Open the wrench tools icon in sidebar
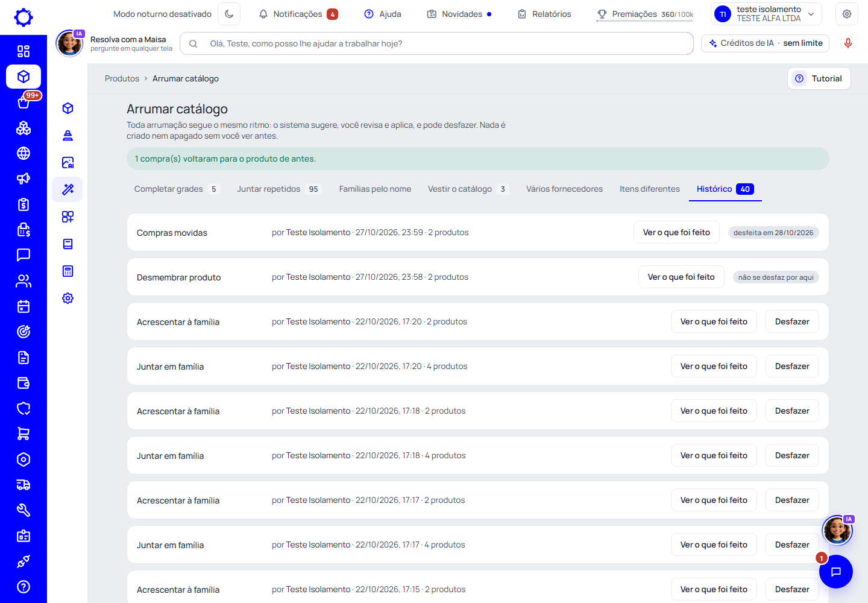868x603 pixels. (x=24, y=510)
